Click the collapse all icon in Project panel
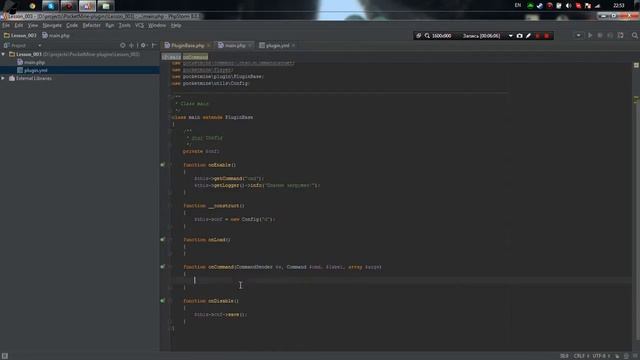This screenshot has height=360, width=640. (131, 45)
